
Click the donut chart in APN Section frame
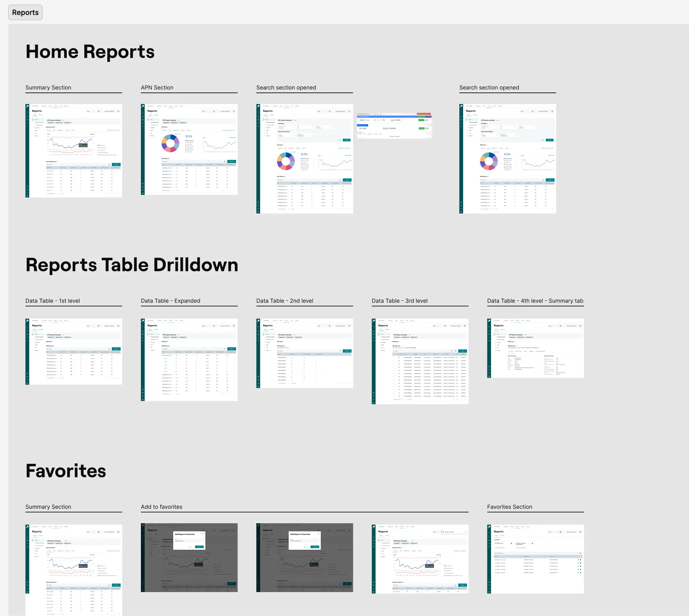click(x=170, y=143)
